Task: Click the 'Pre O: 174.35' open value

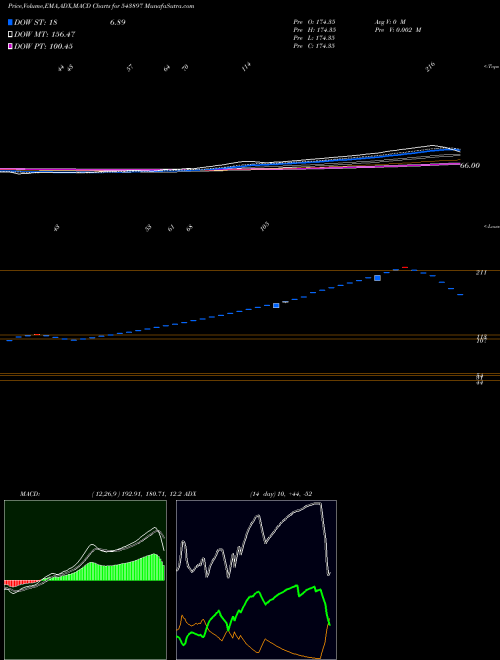Action: [314, 21]
